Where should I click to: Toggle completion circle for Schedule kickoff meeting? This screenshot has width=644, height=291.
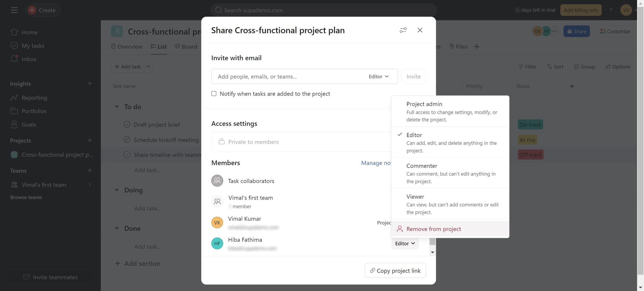(x=127, y=140)
